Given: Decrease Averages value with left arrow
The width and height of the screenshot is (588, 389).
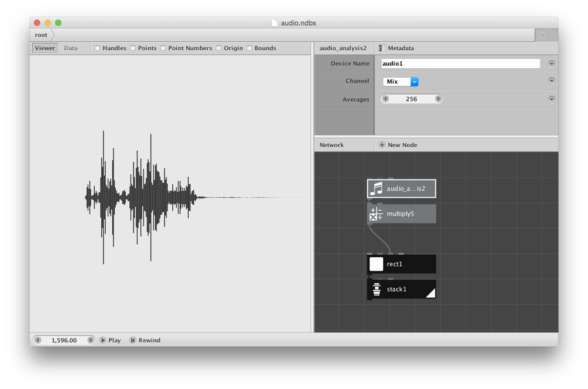Looking at the screenshot, I should pyautogui.click(x=386, y=99).
